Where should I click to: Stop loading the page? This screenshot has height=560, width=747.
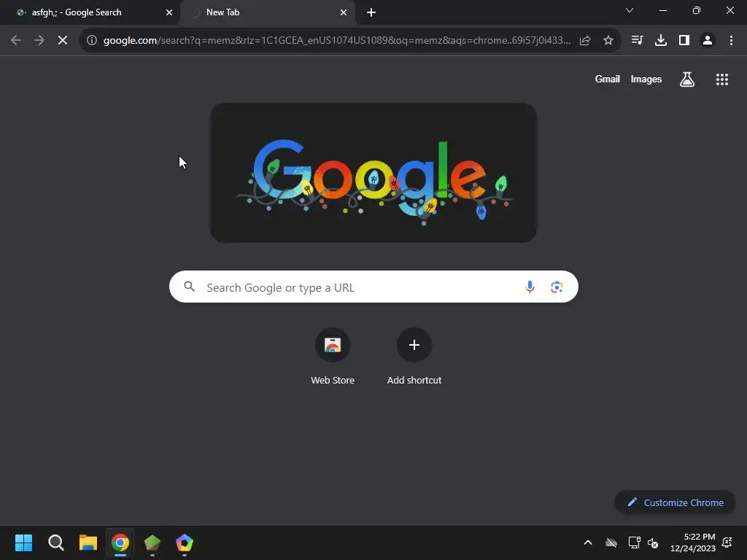(63, 41)
